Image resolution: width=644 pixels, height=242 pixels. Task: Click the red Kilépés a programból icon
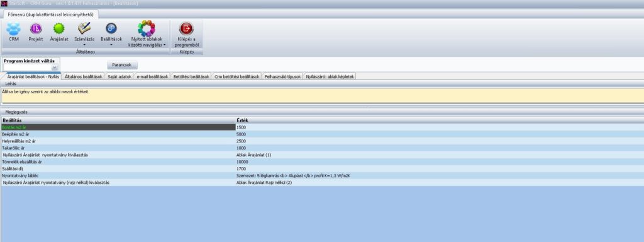[186, 28]
